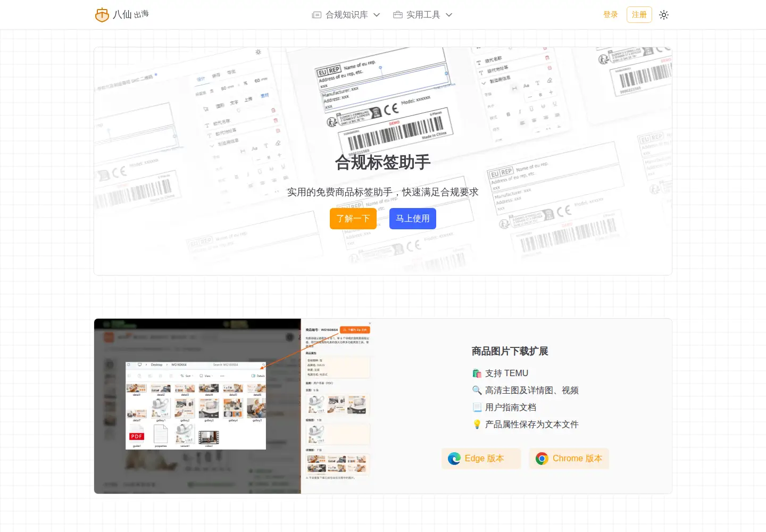The image size is (766, 532).
Task: Click the 用户指南文档 feature line
Action: pos(504,408)
